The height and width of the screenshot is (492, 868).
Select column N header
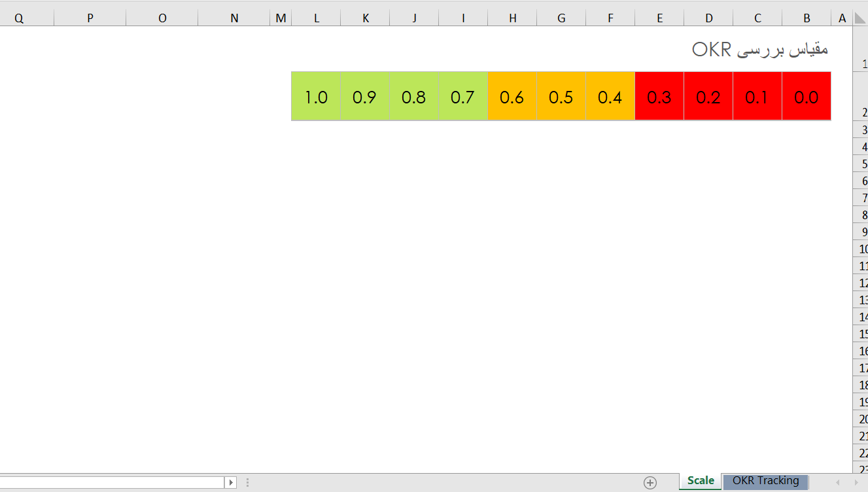(x=234, y=18)
